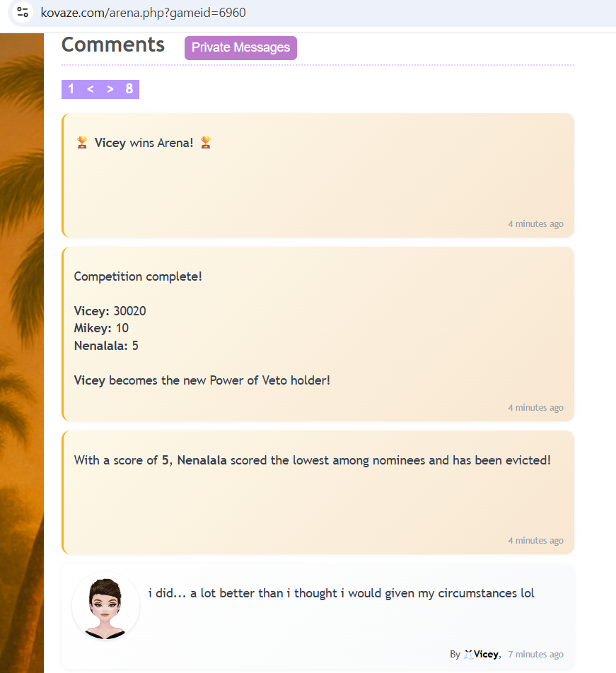Viewport: 616px width, 673px height.
Task: Go to next comments page arrow
Action: [110, 89]
